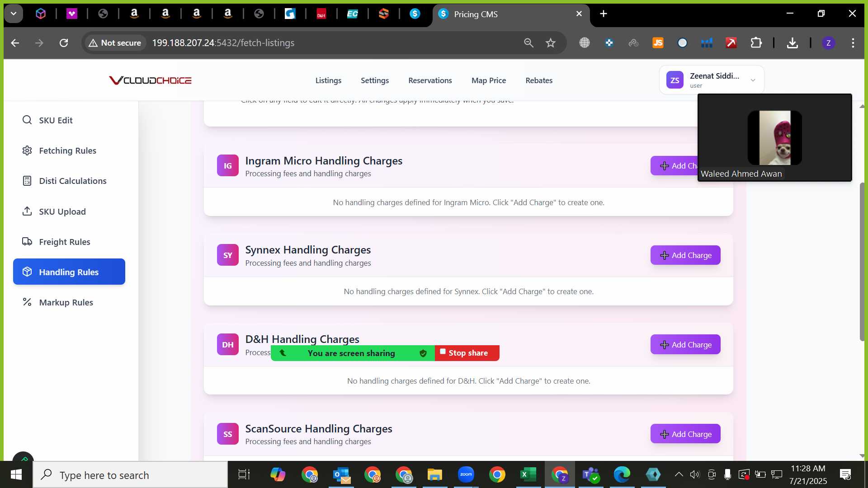Bookmark this page with star icon

click(x=550, y=43)
